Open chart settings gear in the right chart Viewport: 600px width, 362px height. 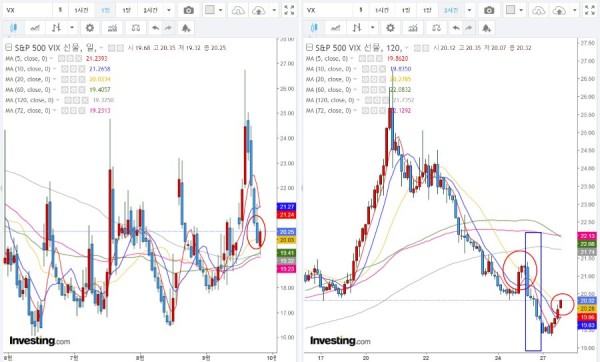click(x=390, y=28)
